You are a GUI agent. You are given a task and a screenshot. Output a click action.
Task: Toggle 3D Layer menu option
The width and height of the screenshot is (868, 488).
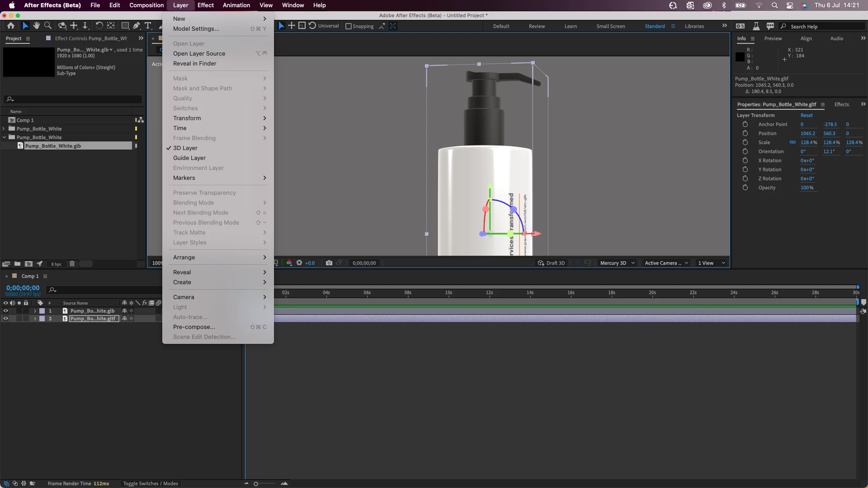click(185, 148)
